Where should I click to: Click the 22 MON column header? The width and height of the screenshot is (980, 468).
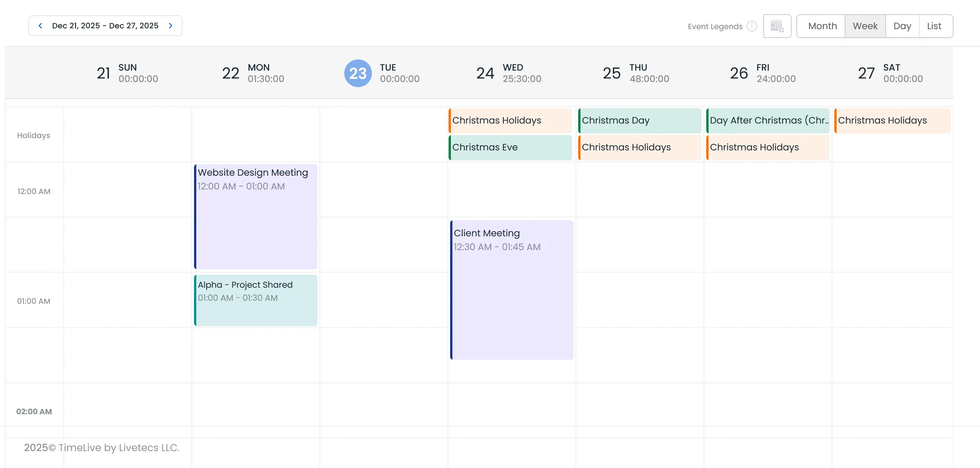[253, 73]
